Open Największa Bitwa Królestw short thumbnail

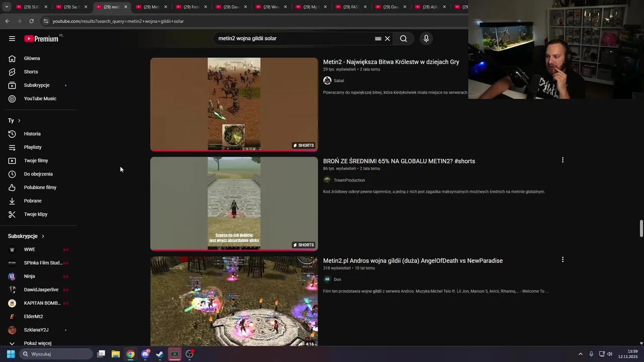click(x=234, y=104)
